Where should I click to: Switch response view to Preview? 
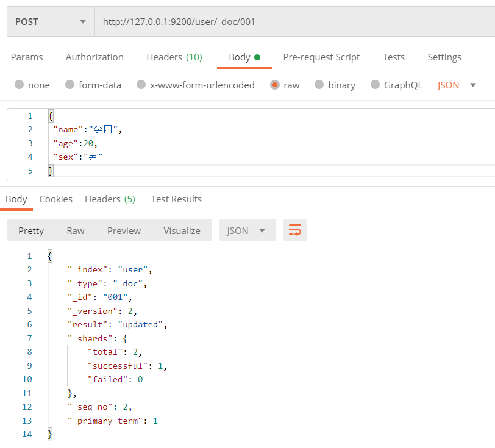[x=124, y=230]
